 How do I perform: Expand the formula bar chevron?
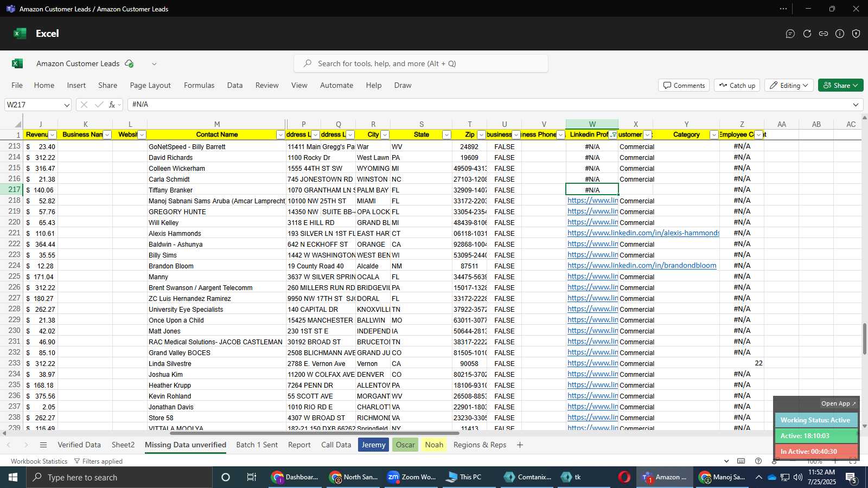pos(856,105)
